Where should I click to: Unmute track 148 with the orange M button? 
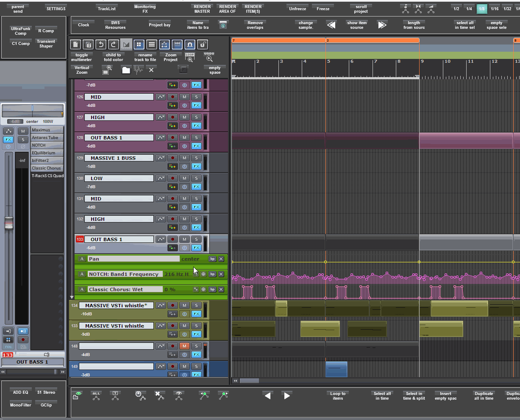click(184, 346)
